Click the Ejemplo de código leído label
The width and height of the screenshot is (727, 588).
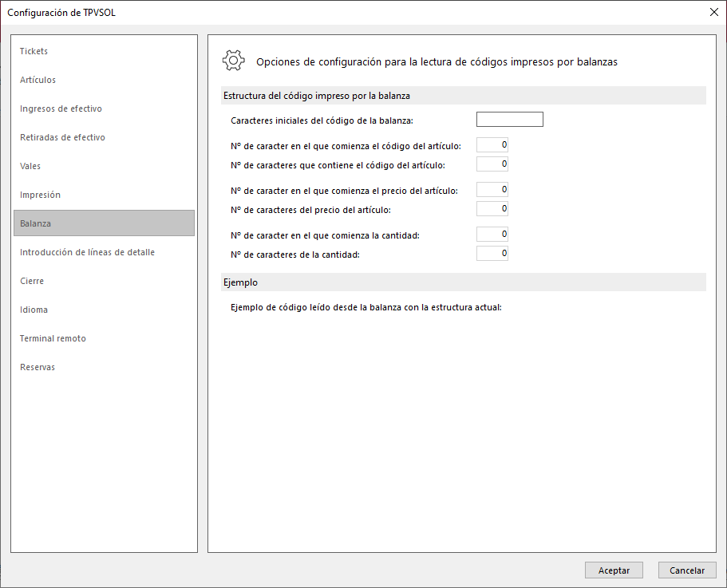pos(366,307)
